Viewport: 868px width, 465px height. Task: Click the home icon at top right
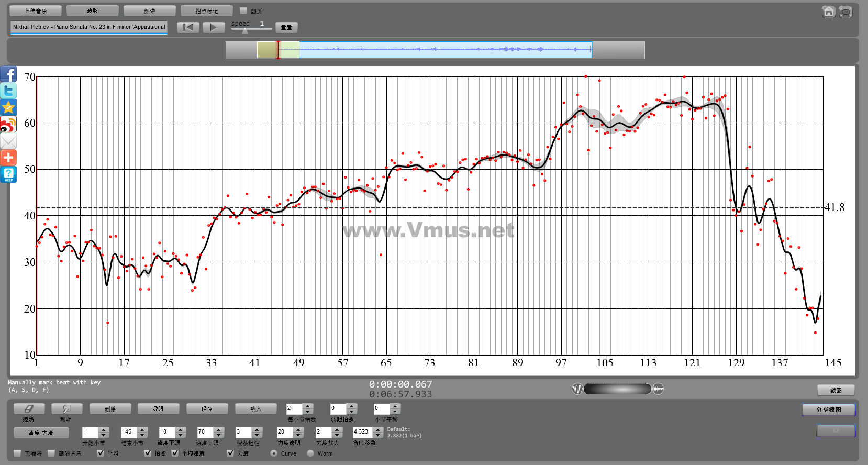pyautogui.click(x=828, y=12)
